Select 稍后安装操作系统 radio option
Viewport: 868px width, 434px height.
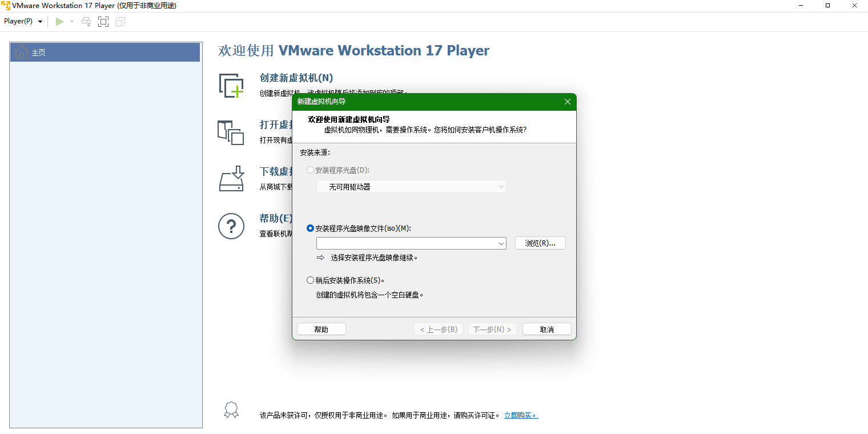tap(310, 280)
